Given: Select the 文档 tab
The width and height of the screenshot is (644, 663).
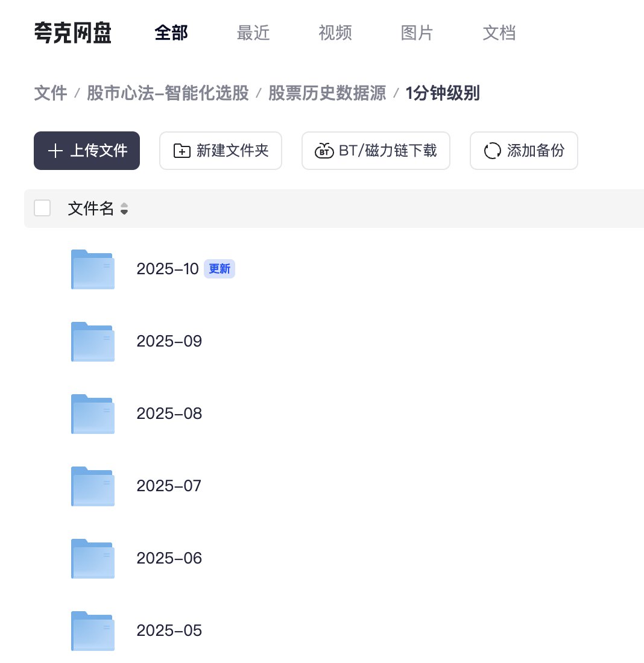Looking at the screenshot, I should [x=499, y=33].
